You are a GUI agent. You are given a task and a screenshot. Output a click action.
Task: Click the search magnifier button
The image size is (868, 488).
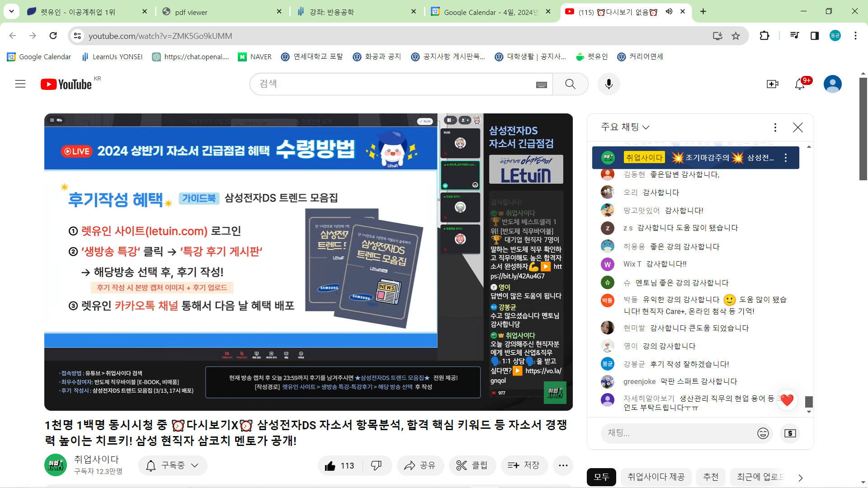click(570, 84)
